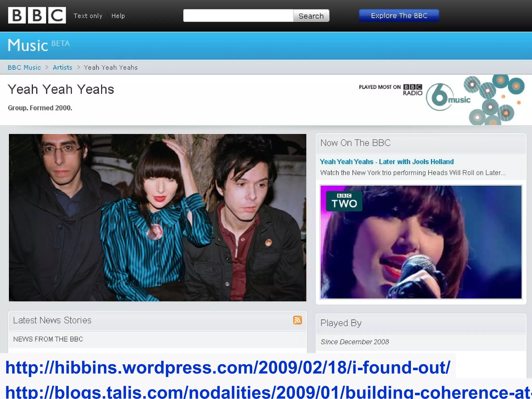532x399 pixels.
Task: Go to BBC Music breadcrumb
Action: (24, 68)
